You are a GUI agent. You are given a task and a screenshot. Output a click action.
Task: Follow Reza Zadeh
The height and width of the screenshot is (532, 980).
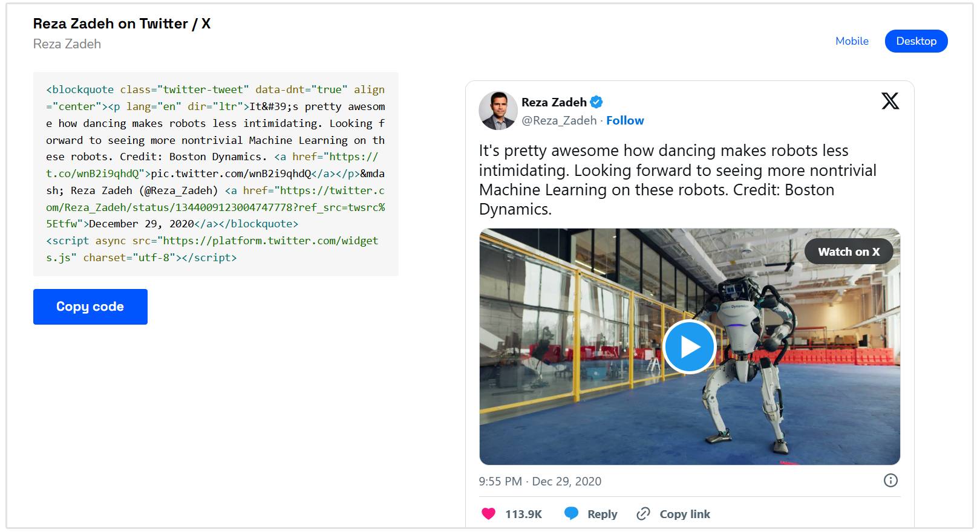click(x=625, y=120)
